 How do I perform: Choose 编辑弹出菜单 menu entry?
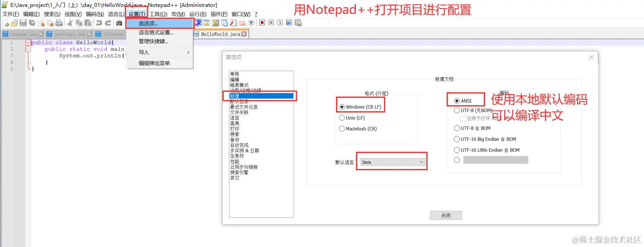[160, 63]
